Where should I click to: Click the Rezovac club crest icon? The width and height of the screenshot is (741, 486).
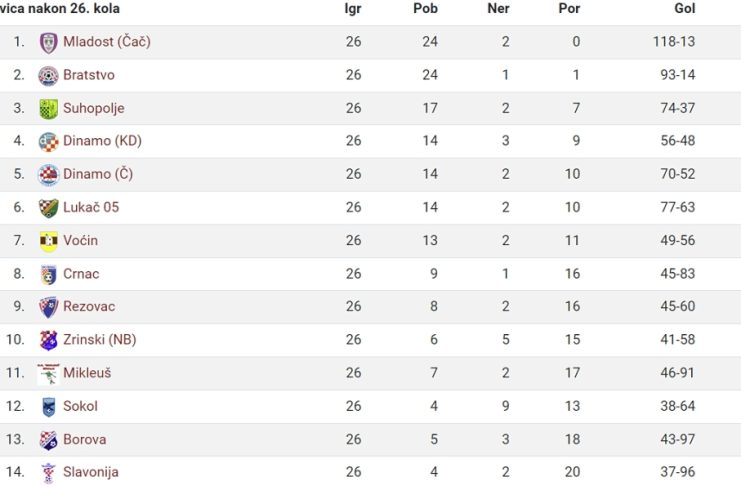coord(48,307)
